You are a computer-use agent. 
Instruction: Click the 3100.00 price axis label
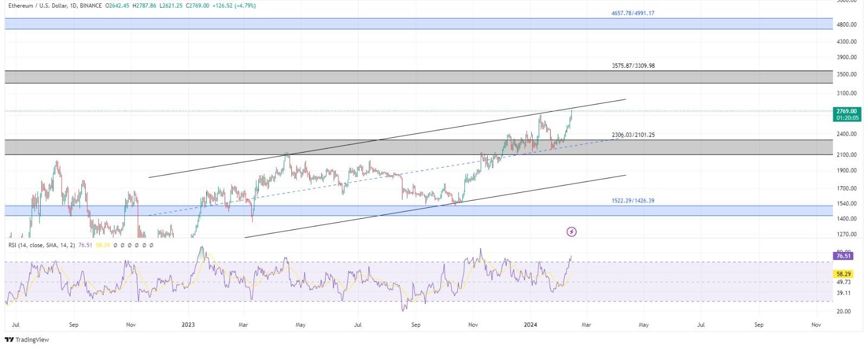point(847,93)
